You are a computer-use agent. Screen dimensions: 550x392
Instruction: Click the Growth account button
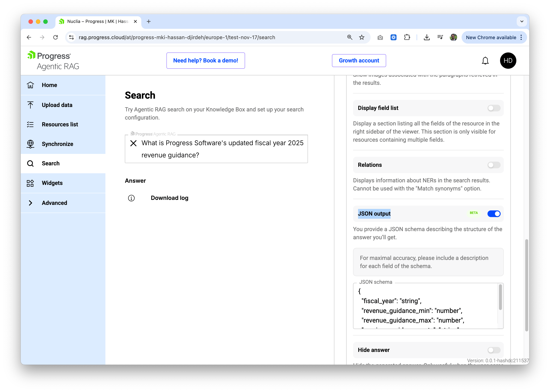click(x=359, y=61)
